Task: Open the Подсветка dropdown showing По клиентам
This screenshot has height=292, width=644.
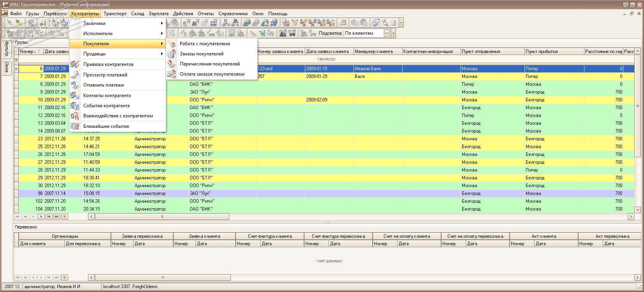Action: point(387,34)
